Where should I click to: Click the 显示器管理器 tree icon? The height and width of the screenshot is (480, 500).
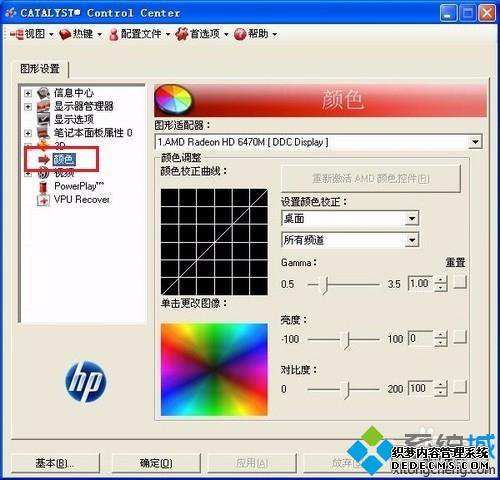[43, 107]
